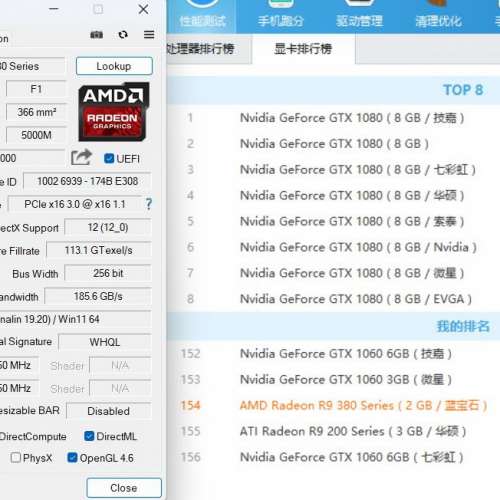The width and height of the screenshot is (500, 500).
Task: Click the Win11 64 driver version field
Action: coord(75,319)
